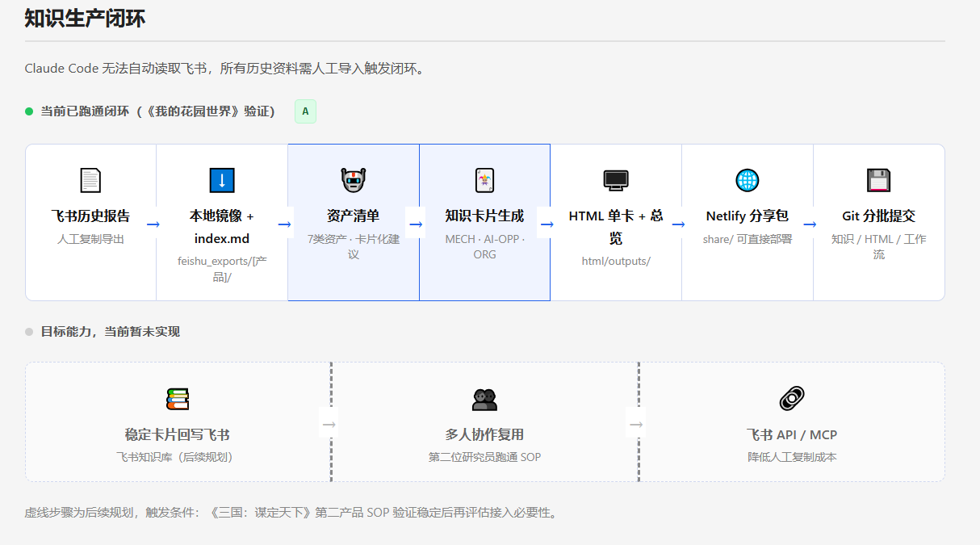Click the floppy disk icon above Git 分批提交
This screenshot has width=980, height=545.
click(x=878, y=180)
